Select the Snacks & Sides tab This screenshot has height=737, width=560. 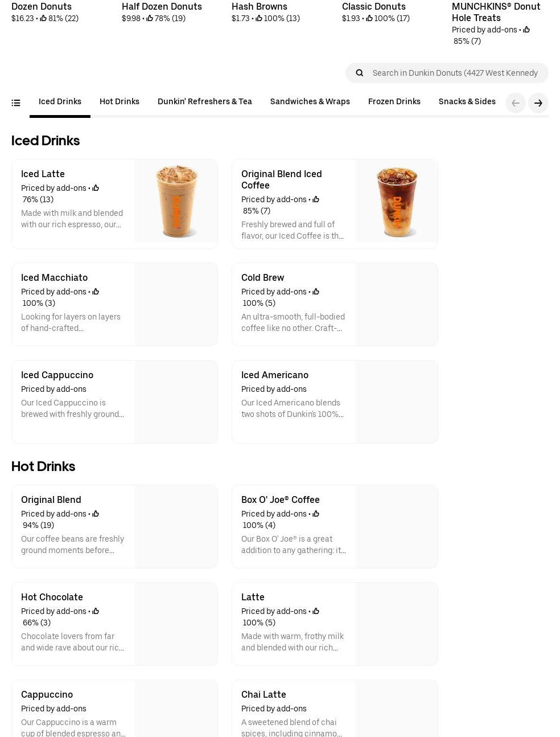[x=467, y=102]
